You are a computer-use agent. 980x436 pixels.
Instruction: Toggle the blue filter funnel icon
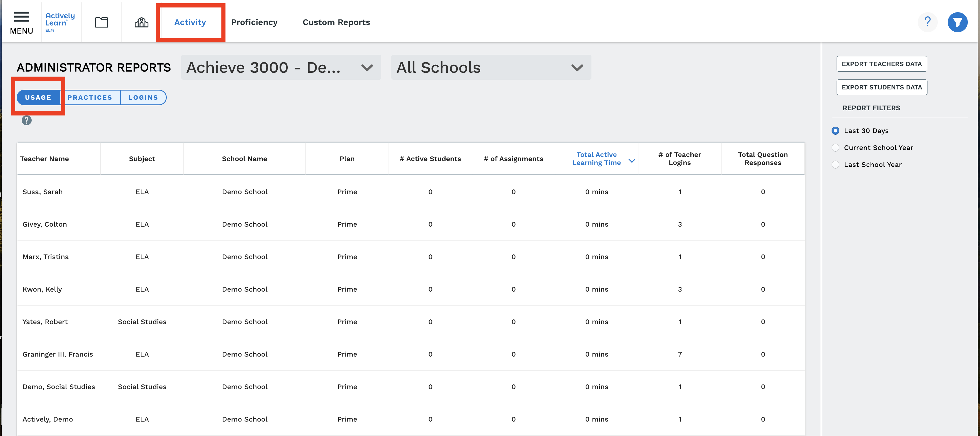pos(957,22)
